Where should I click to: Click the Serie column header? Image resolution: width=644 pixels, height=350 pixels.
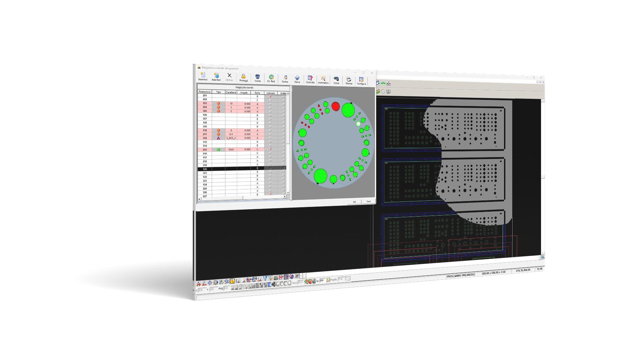257,93
